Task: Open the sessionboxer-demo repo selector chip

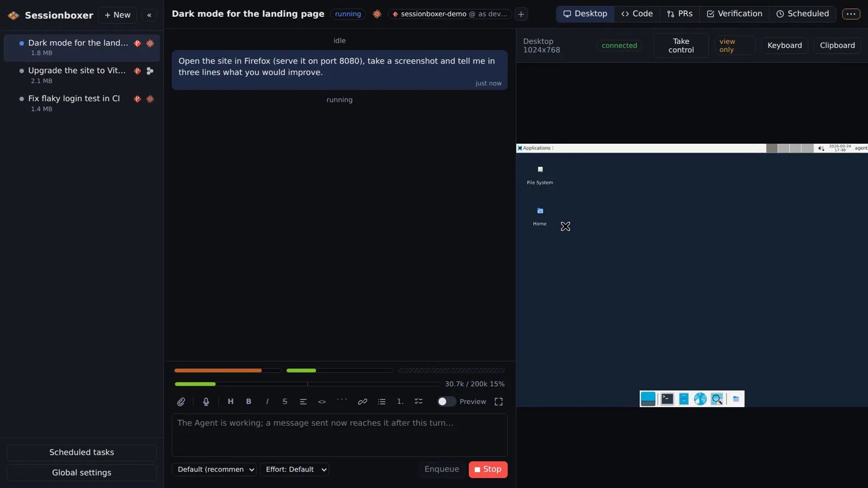Action: pyautogui.click(x=450, y=14)
